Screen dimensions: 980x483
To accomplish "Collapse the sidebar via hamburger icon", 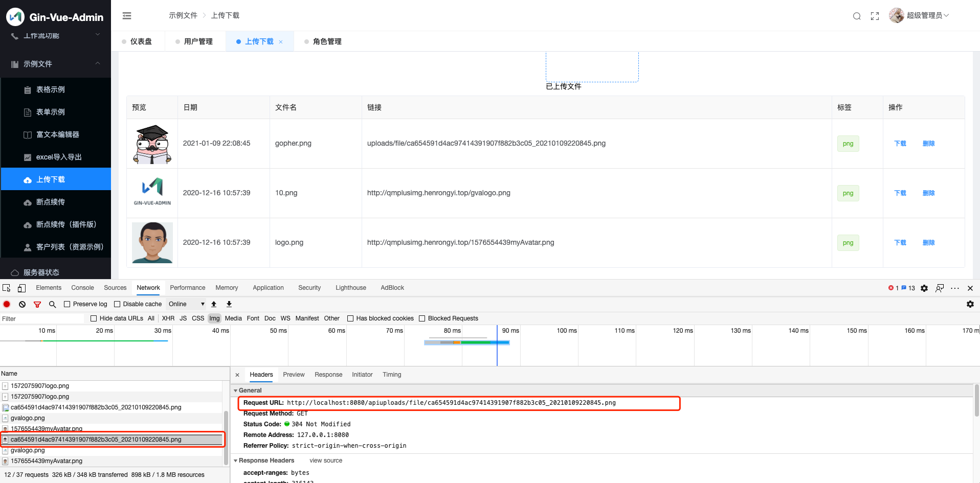I will (126, 15).
